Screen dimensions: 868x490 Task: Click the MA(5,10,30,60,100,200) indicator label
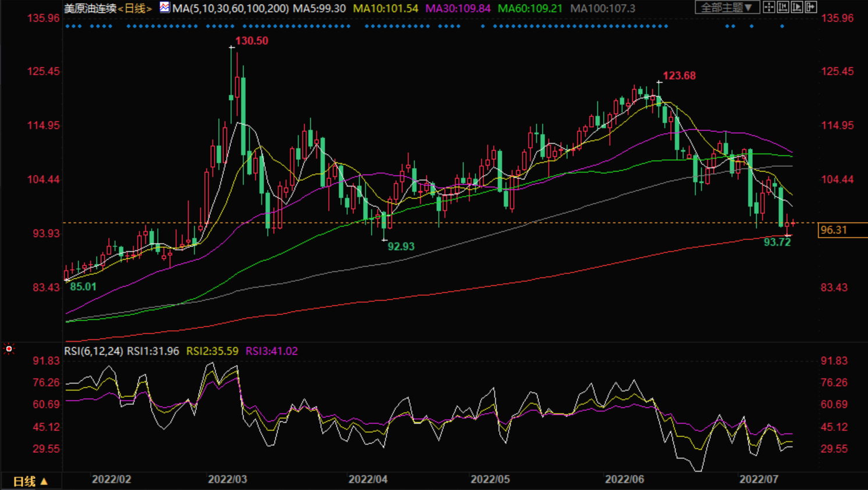(230, 9)
